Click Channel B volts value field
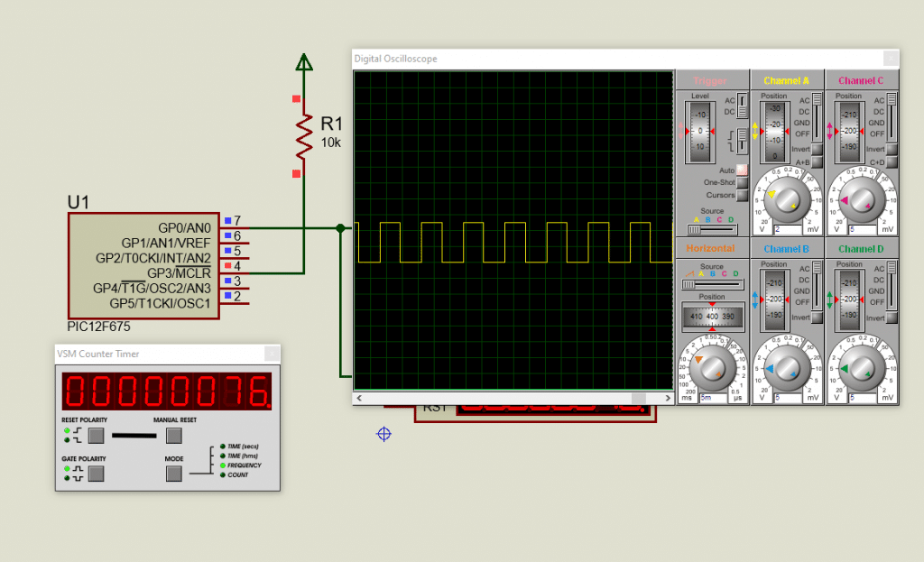The height and width of the screenshot is (562, 924). tap(788, 398)
